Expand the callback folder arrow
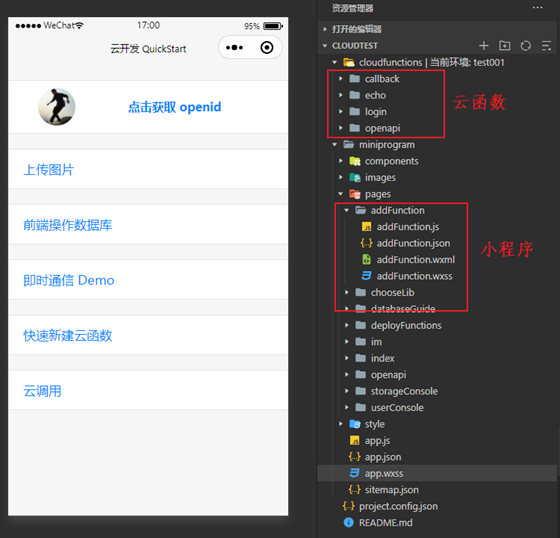Image resolution: width=560 pixels, height=538 pixels. click(341, 79)
